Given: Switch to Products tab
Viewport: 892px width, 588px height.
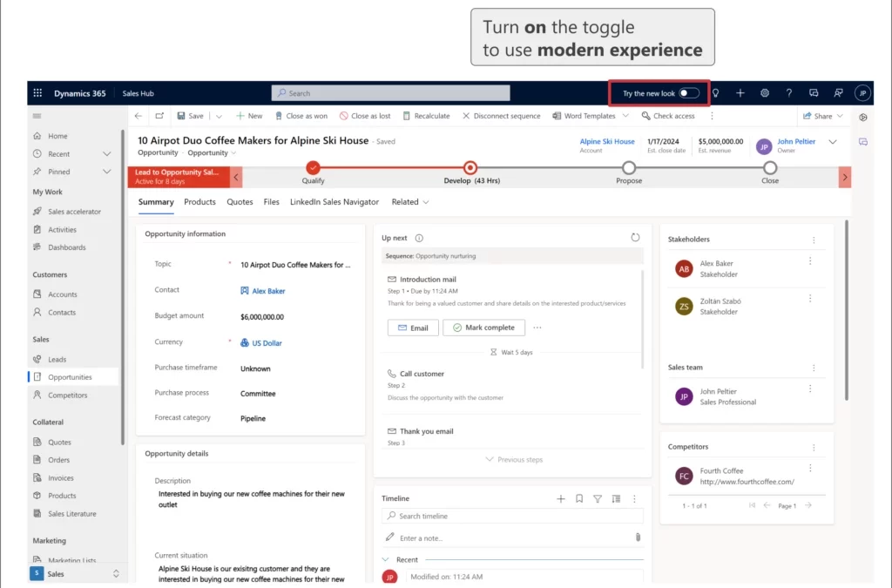Looking at the screenshot, I should click(x=199, y=202).
